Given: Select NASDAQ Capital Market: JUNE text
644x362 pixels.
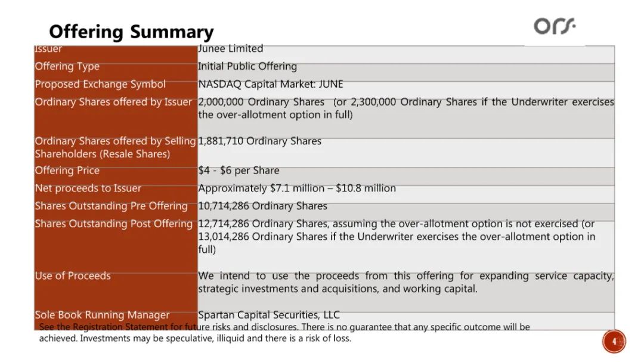Looking at the screenshot, I should coord(271,84).
